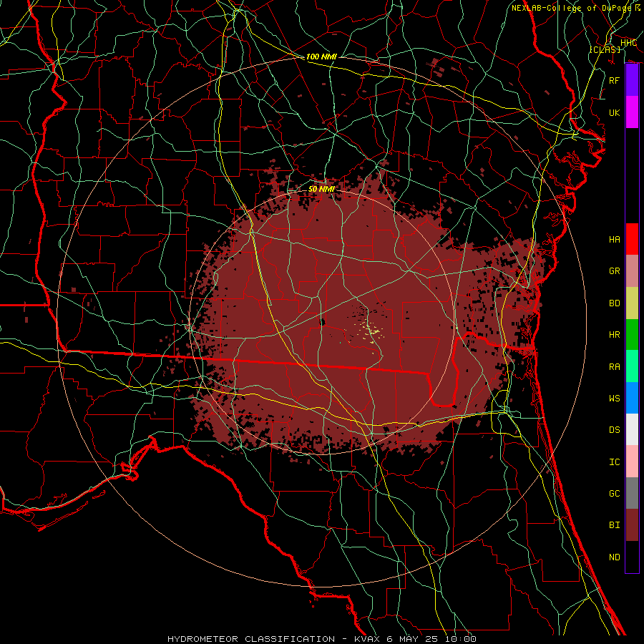Click the HR legend label

(614, 334)
